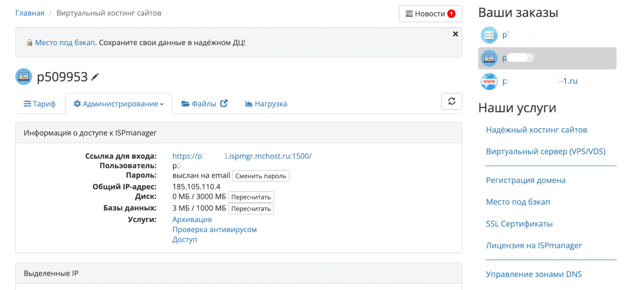Open Управление зонами DNS link
644x290 pixels.
tap(534, 274)
